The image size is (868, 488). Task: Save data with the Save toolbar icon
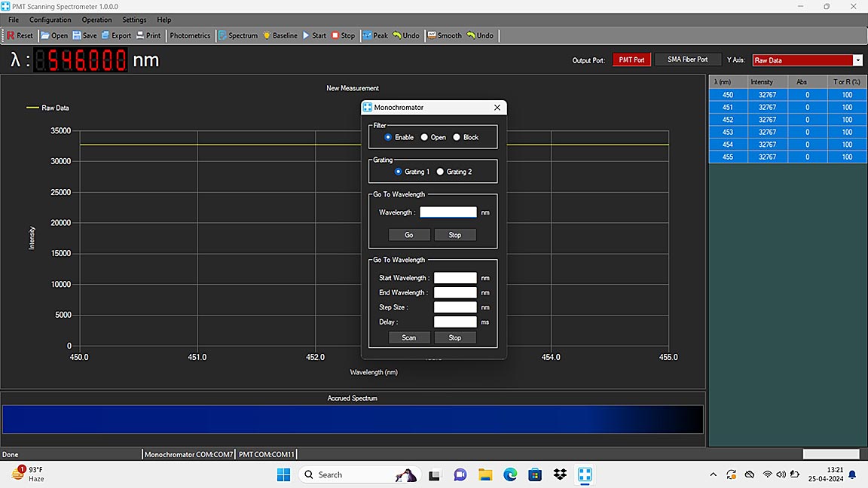tap(76, 35)
